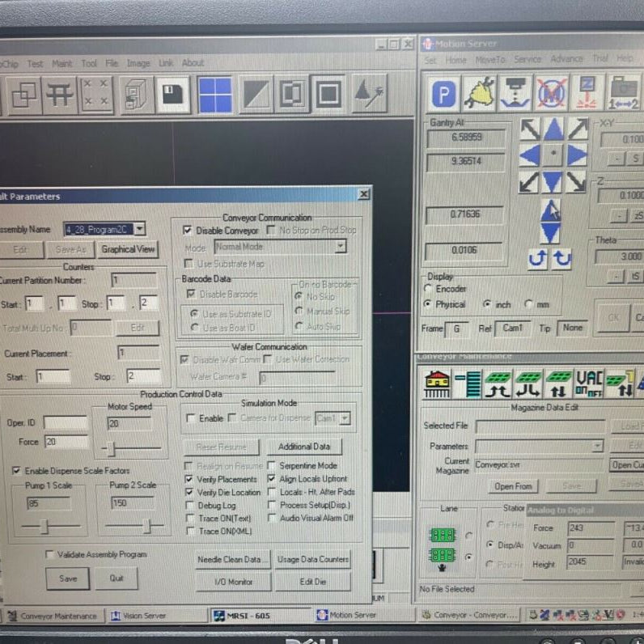Image resolution: width=644 pixels, height=644 pixels.
Task: Jog gantry up with the blue up arrow
Action: point(553,129)
